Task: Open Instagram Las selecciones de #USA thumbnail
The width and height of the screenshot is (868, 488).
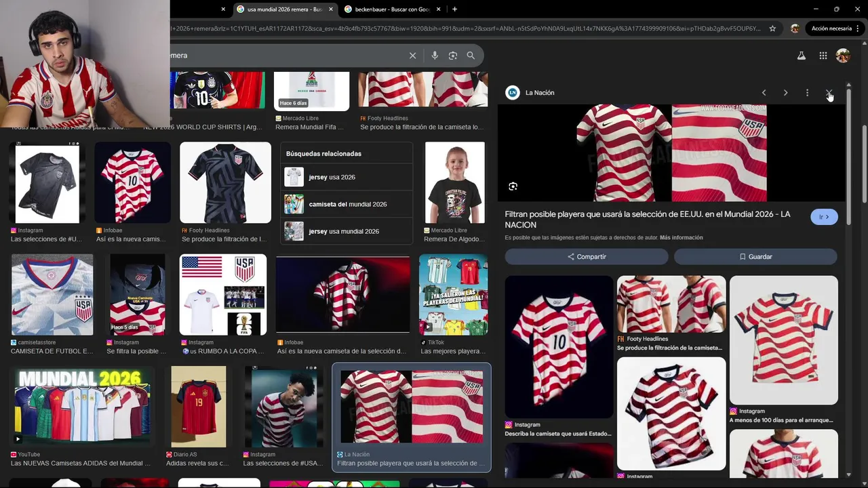Action: pyautogui.click(x=283, y=407)
